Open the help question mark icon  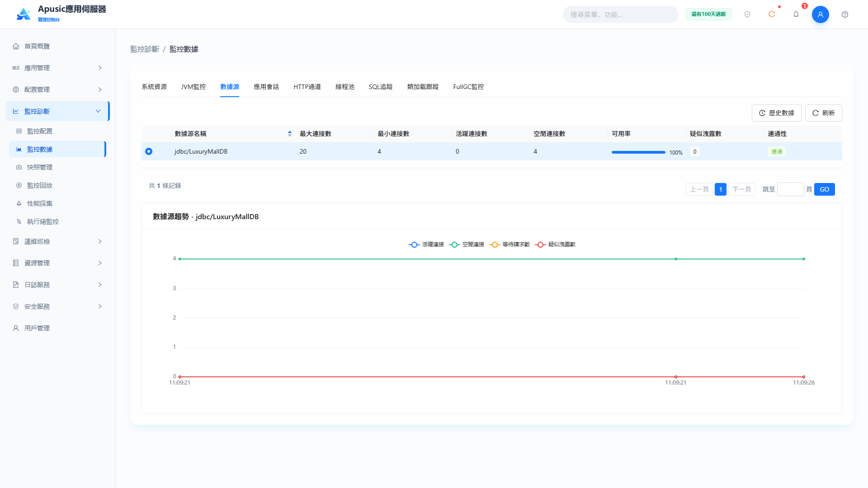pyautogui.click(x=845, y=14)
